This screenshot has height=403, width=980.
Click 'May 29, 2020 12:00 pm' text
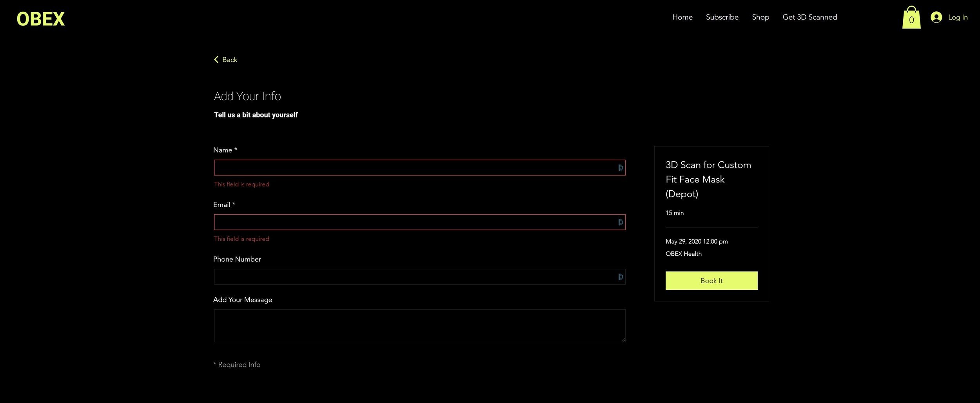pos(697,242)
